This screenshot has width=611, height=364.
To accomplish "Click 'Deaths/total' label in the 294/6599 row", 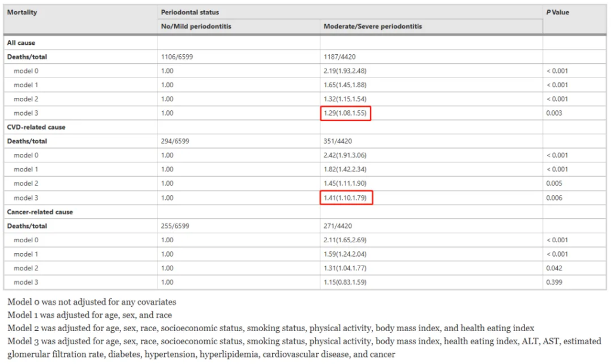I will pos(27,141).
